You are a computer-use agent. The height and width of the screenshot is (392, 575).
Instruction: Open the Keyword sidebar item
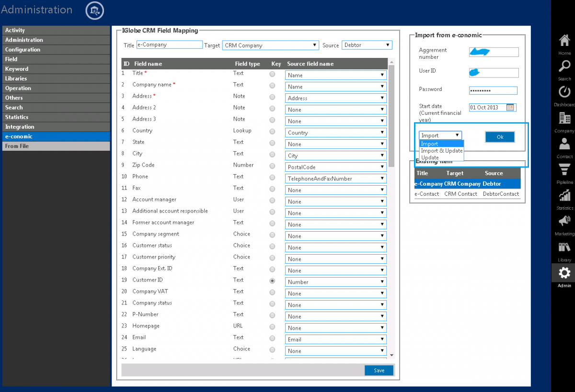pos(56,69)
